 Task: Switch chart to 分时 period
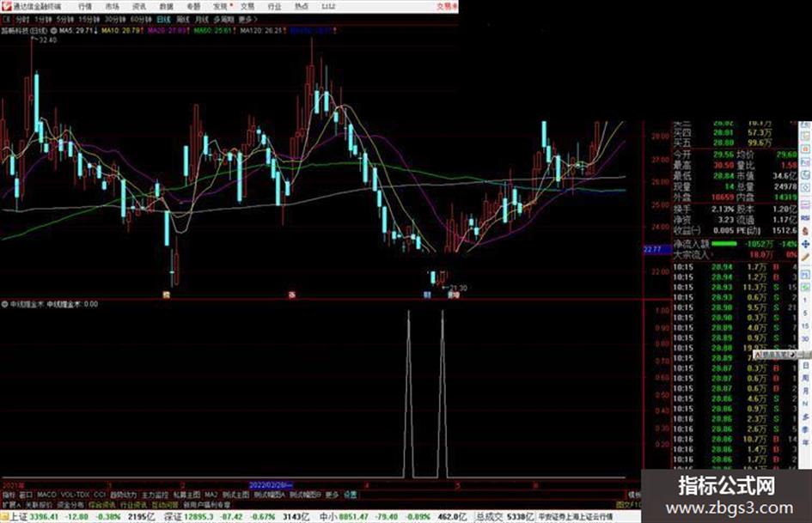pyautogui.click(x=21, y=19)
